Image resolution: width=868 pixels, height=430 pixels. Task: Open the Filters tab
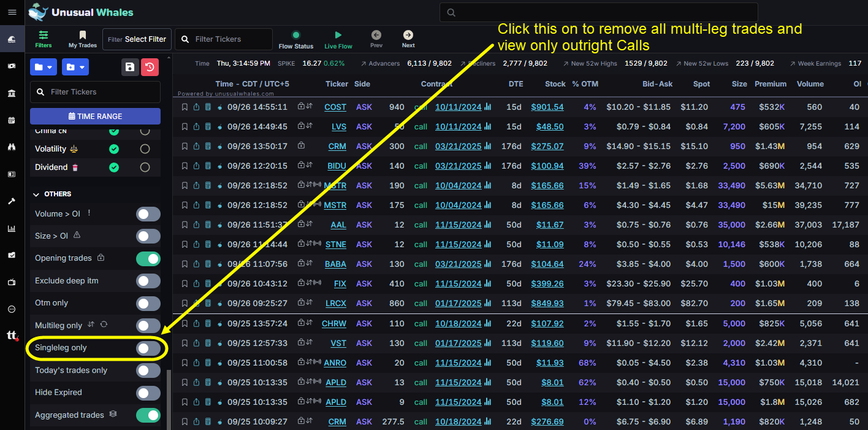tap(44, 39)
